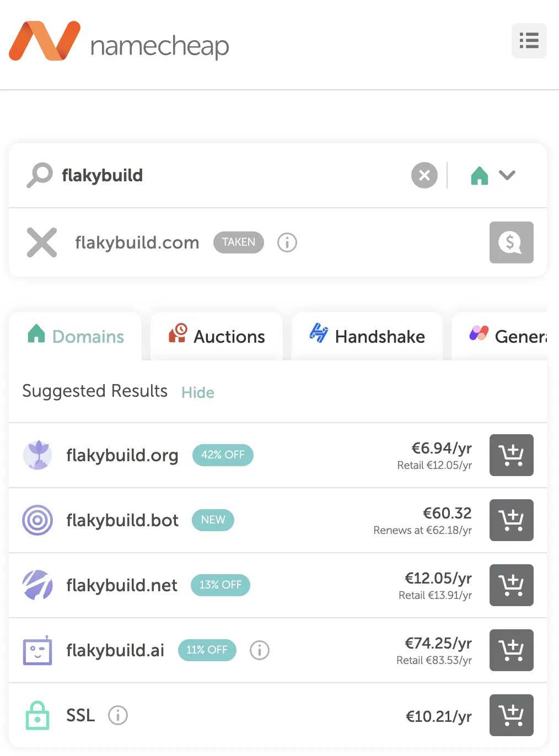
Task: Switch to the Handshake tab
Action: tap(367, 336)
